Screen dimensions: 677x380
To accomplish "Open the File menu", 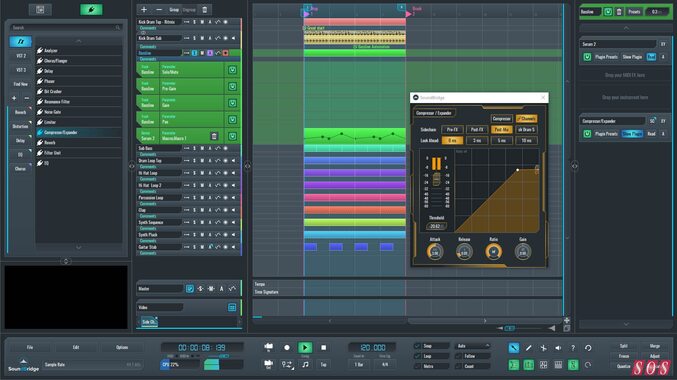I will 30,347.
